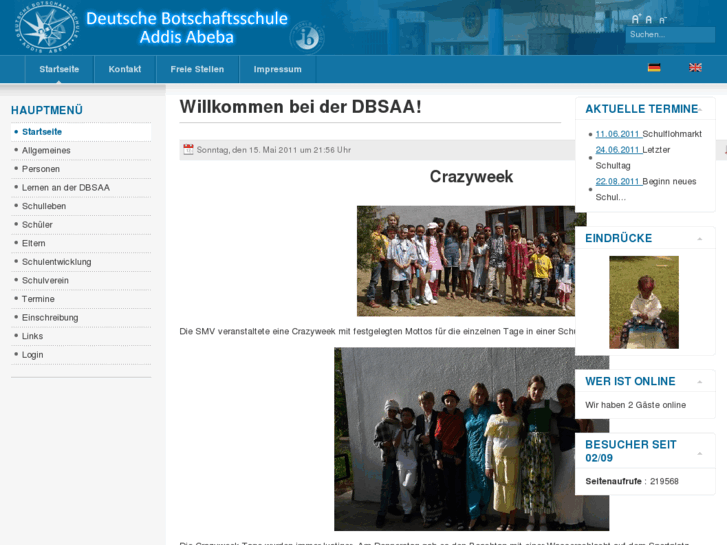Open Personen menu entry
727x545 pixels.
tap(81, 169)
